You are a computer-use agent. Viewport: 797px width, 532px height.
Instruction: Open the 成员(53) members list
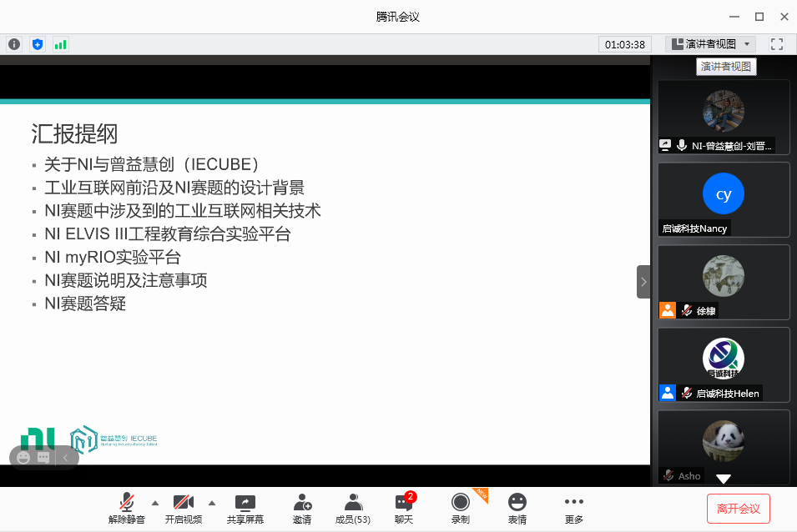click(x=353, y=509)
